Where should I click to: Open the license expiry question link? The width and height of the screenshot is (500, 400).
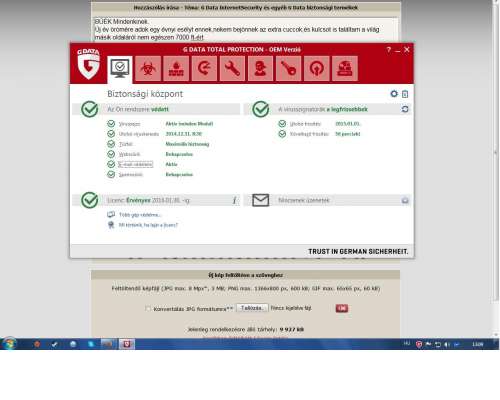point(148,225)
